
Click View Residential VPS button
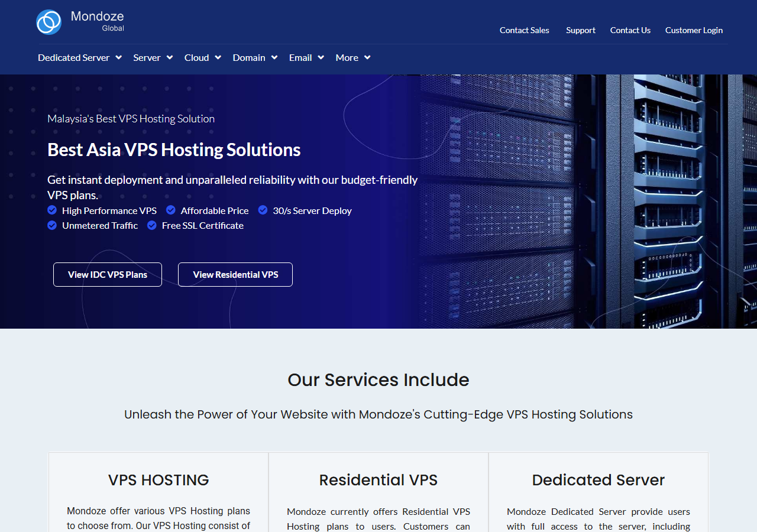[235, 274]
